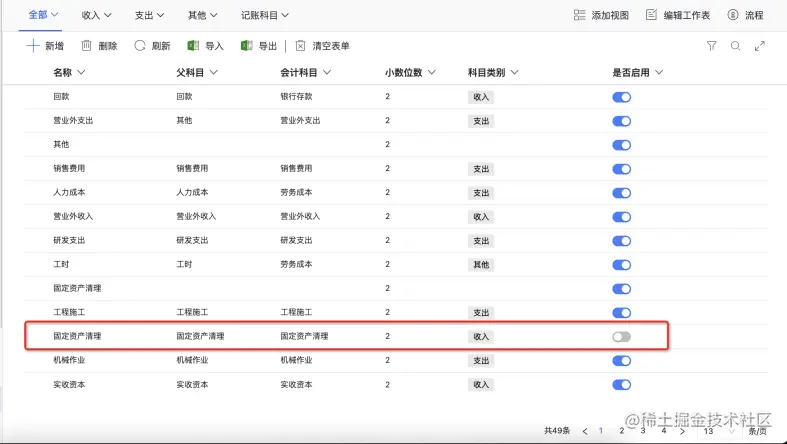The width and height of the screenshot is (787, 444).
Task: Click the expand fullscreen icon
Action: pyautogui.click(x=760, y=46)
